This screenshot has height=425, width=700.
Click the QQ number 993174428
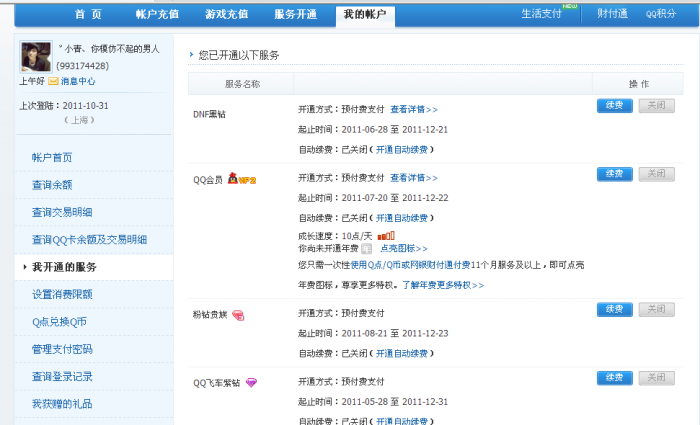tap(83, 66)
